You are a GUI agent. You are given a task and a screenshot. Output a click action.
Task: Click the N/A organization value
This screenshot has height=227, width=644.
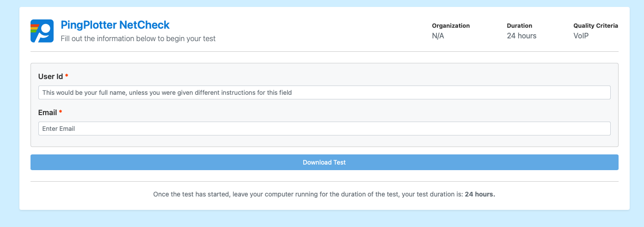tap(438, 36)
